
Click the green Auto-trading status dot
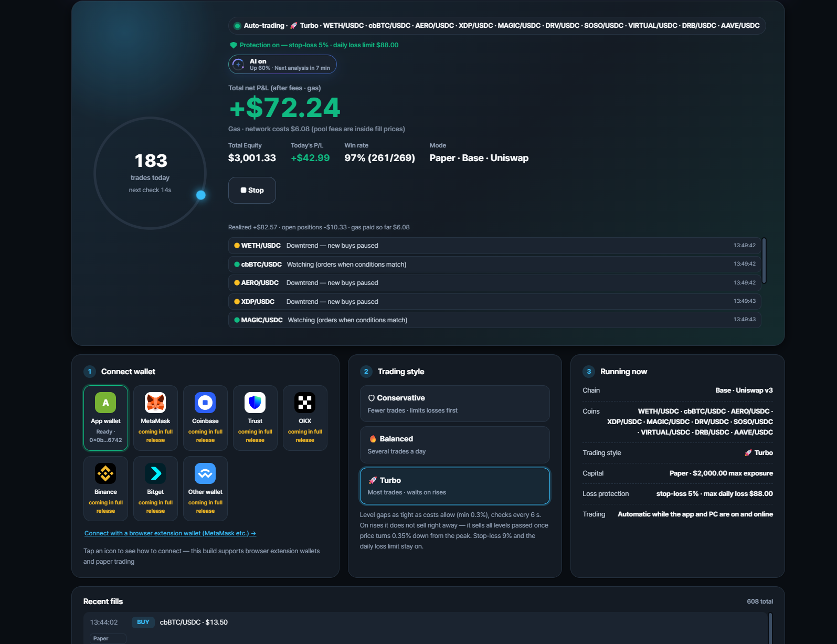point(238,26)
